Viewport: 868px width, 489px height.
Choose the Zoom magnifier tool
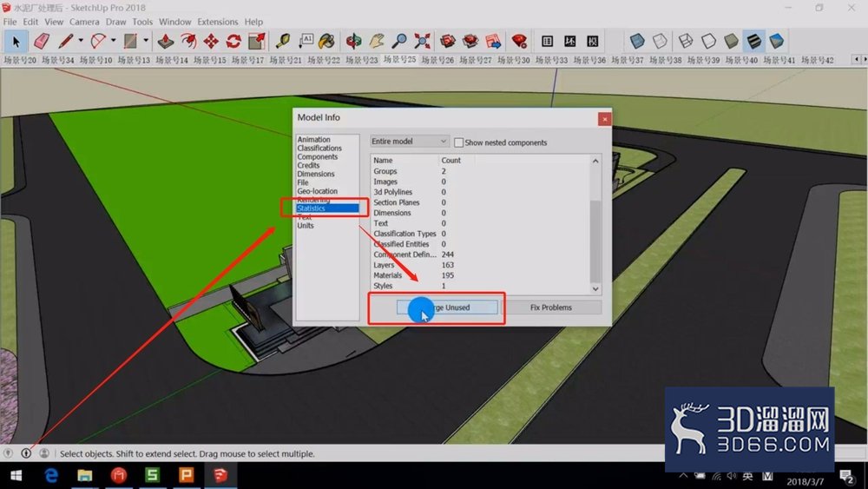[399, 41]
